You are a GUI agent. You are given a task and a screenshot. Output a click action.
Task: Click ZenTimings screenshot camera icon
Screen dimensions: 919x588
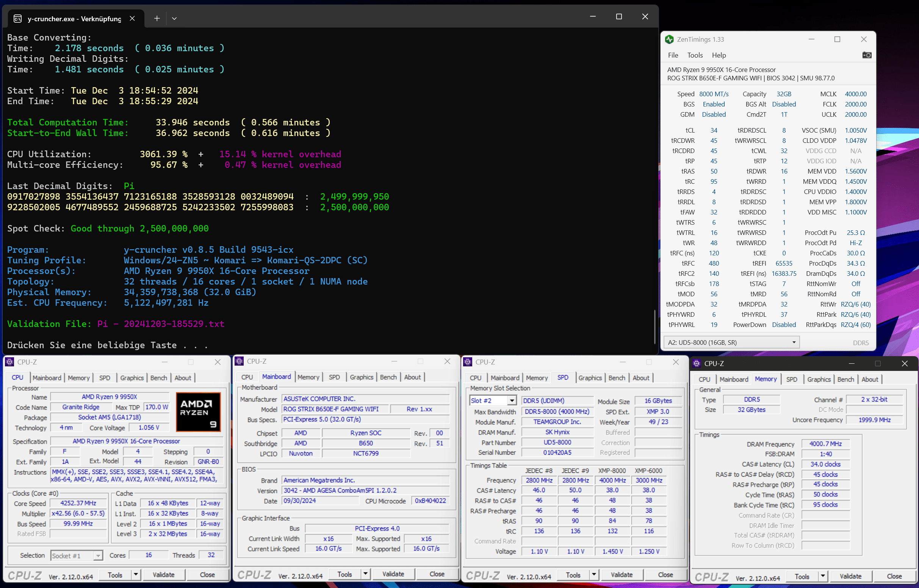(x=866, y=55)
